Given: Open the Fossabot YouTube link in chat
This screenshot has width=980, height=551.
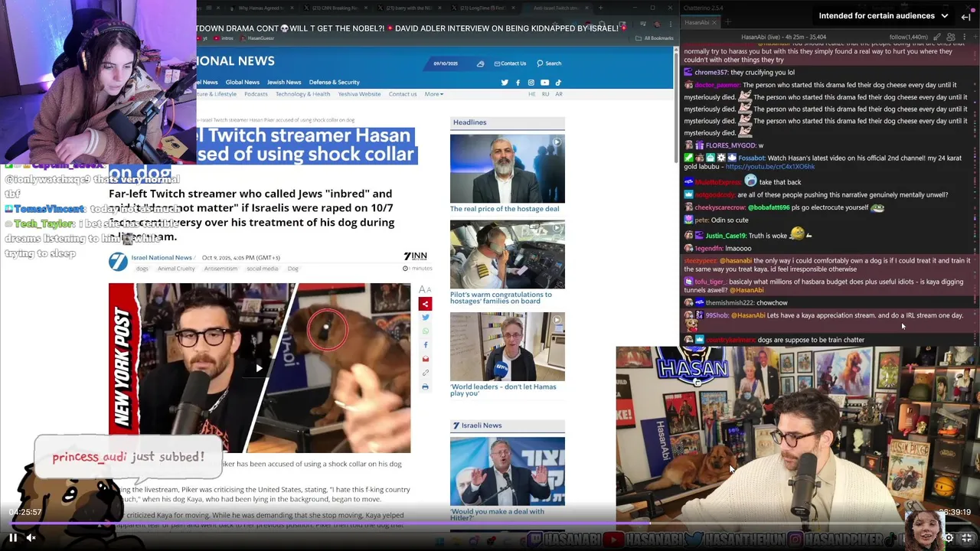Looking at the screenshot, I should [x=769, y=167].
